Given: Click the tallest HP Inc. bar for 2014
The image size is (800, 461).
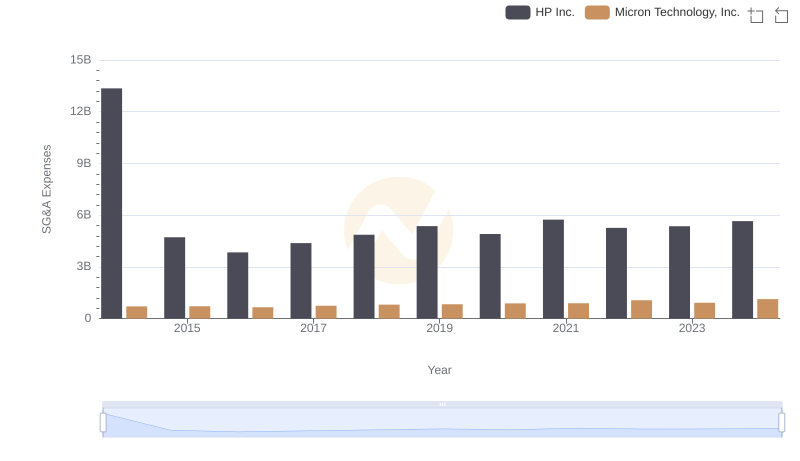Looking at the screenshot, I should pos(112,203).
